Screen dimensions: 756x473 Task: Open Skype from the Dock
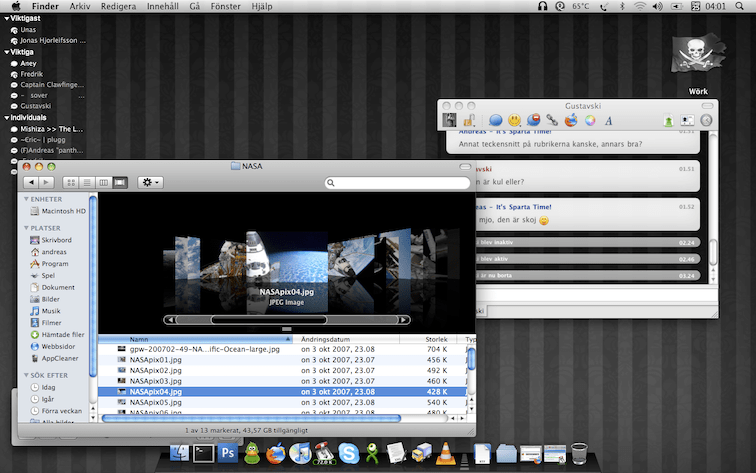click(x=348, y=453)
